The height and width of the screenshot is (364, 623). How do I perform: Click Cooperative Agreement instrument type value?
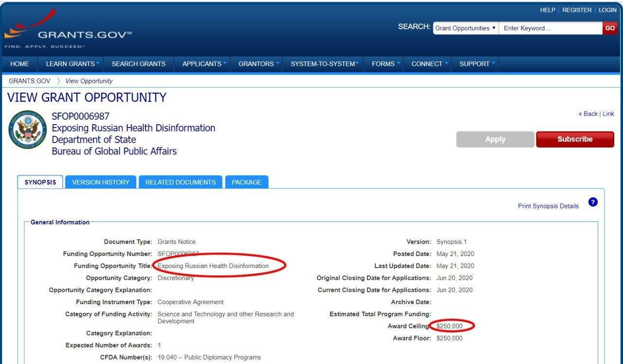(x=191, y=302)
